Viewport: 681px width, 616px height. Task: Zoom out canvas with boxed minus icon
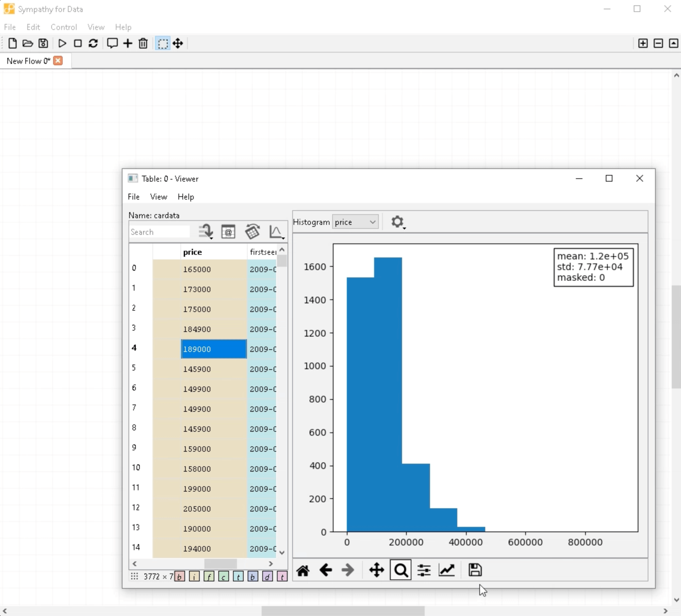click(x=658, y=43)
